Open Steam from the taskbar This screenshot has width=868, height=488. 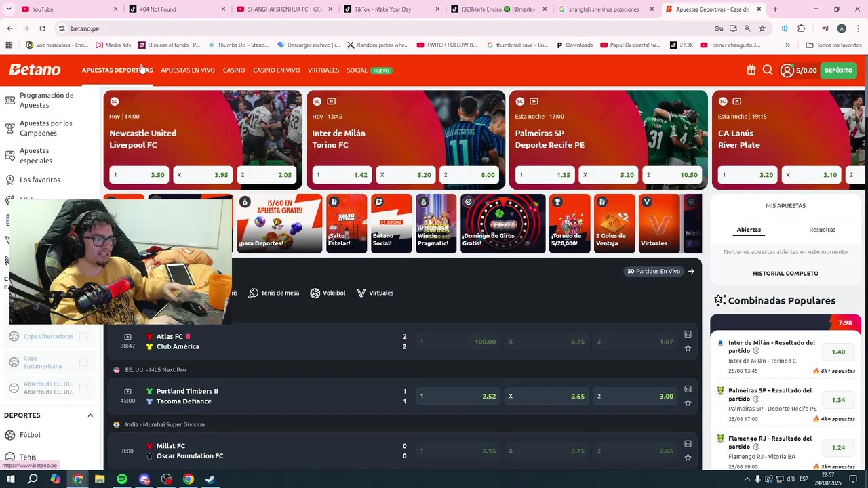click(x=210, y=479)
